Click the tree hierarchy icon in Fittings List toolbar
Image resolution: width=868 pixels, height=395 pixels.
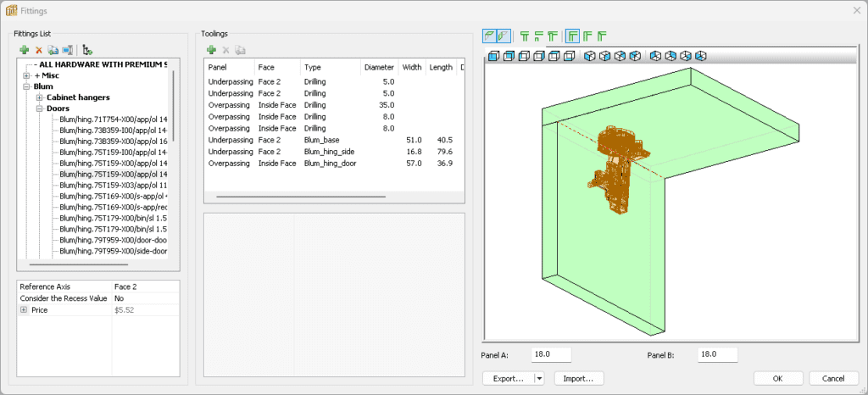coord(87,51)
